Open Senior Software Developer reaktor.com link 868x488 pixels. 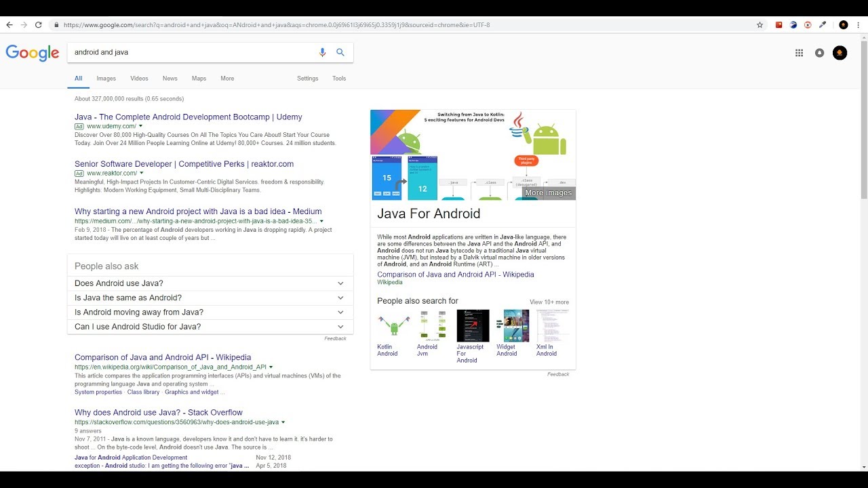point(184,164)
